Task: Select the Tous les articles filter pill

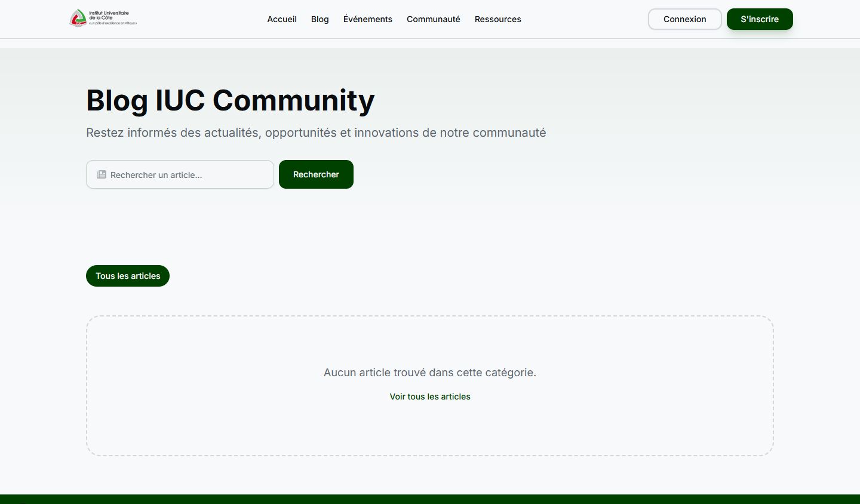Action: click(x=128, y=276)
